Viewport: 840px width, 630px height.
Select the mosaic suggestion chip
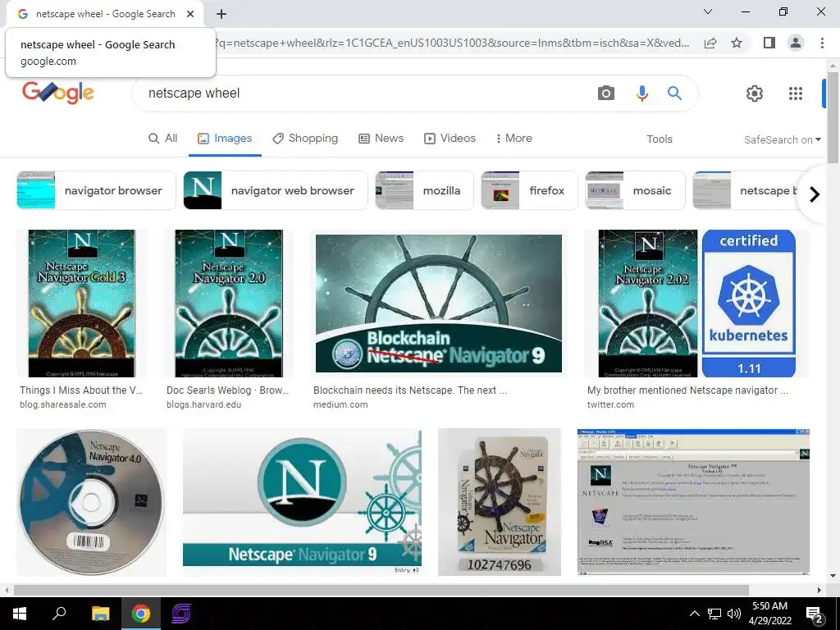click(635, 190)
